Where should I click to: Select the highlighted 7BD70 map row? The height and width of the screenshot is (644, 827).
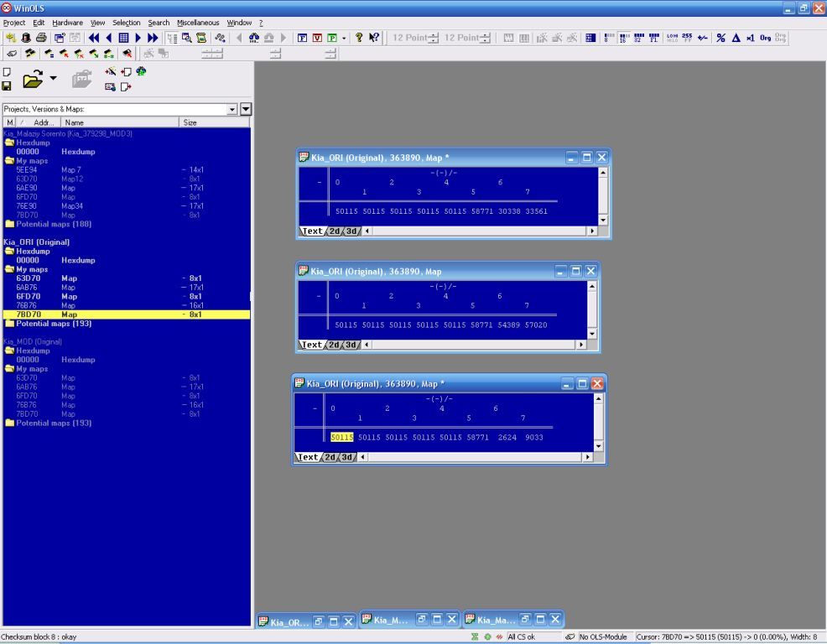(x=127, y=314)
